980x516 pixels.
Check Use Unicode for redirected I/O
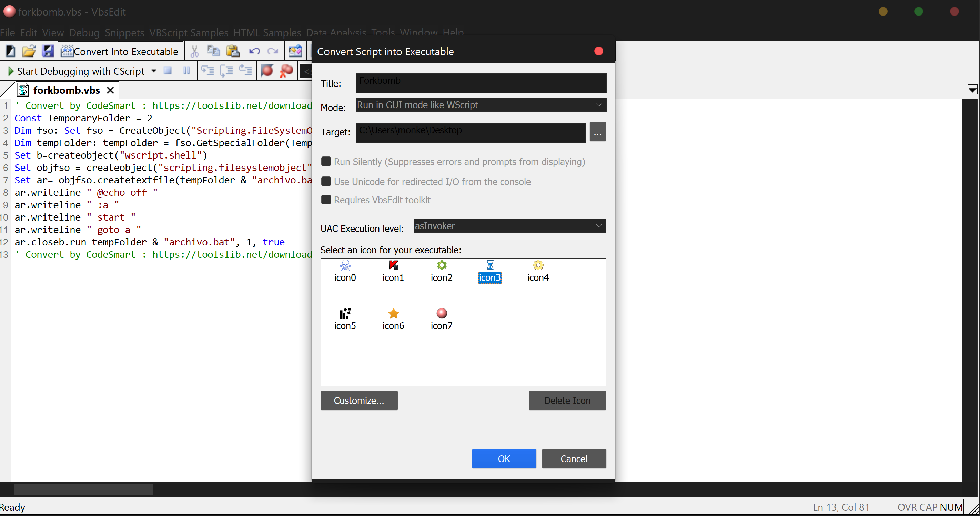click(x=326, y=181)
